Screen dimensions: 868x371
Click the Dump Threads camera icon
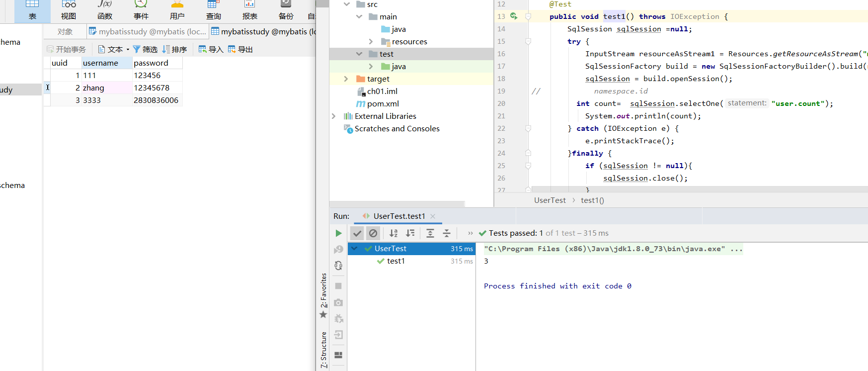pyautogui.click(x=338, y=302)
